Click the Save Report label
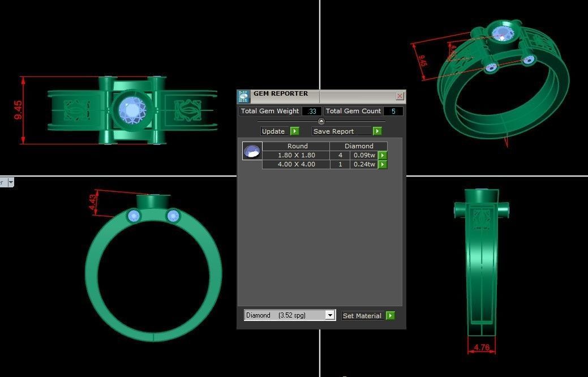Image resolution: width=588 pixels, height=377 pixels. click(x=333, y=131)
